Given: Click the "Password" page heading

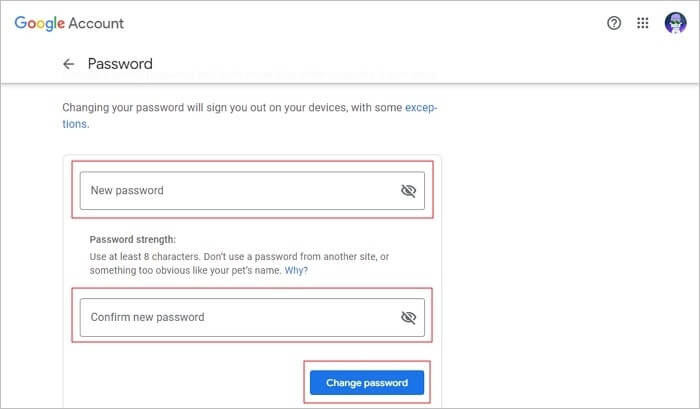Looking at the screenshot, I should (x=120, y=64).
